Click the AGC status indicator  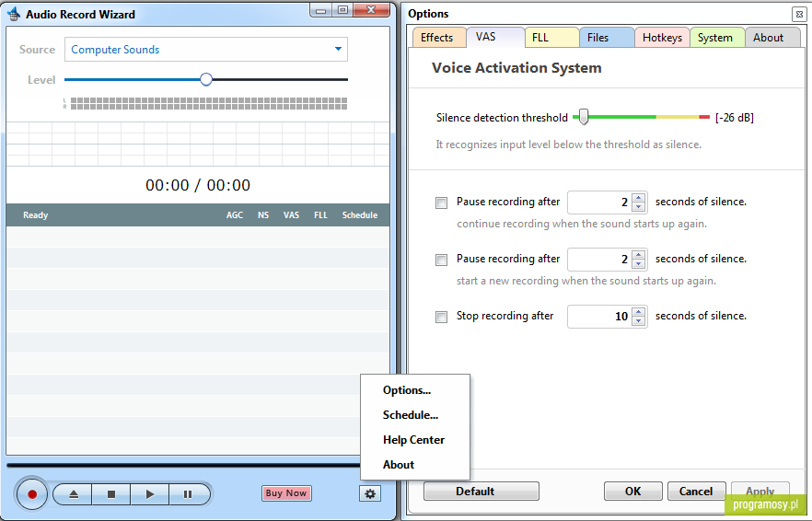(235, 214)
